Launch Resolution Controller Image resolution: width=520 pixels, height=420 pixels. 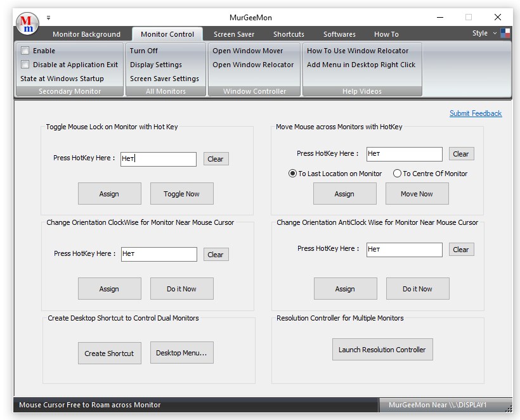[382, 350]
